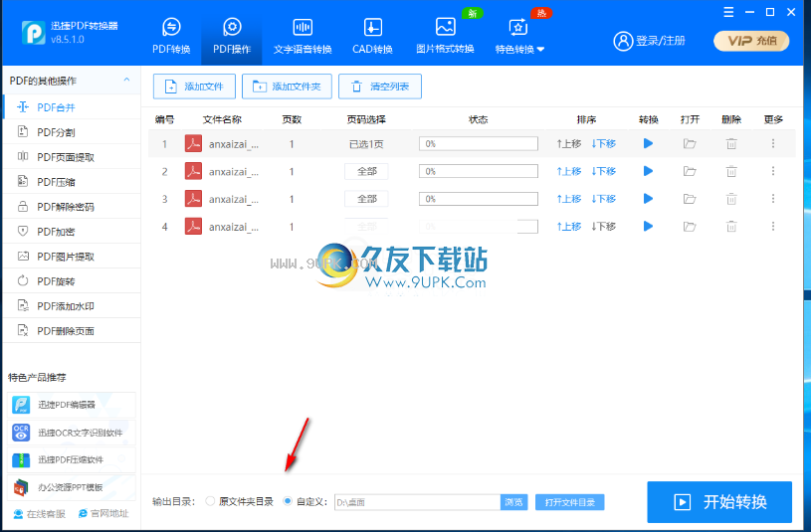This screenshot has width=811, height=532.
Task: Start conversion of row 2 play icon
Action: (x=648, y=171)
